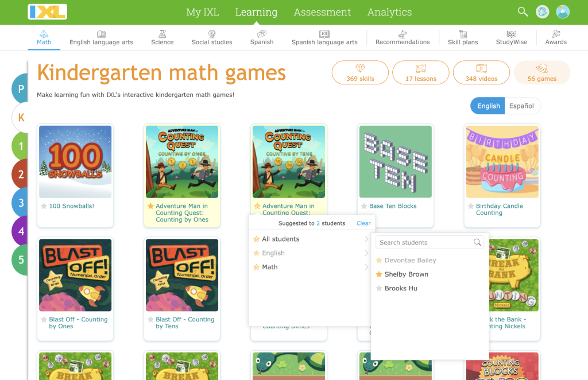Open Counting Blocks game thumbnail
This screenshot has height=380, width=588.
[502, 366]
